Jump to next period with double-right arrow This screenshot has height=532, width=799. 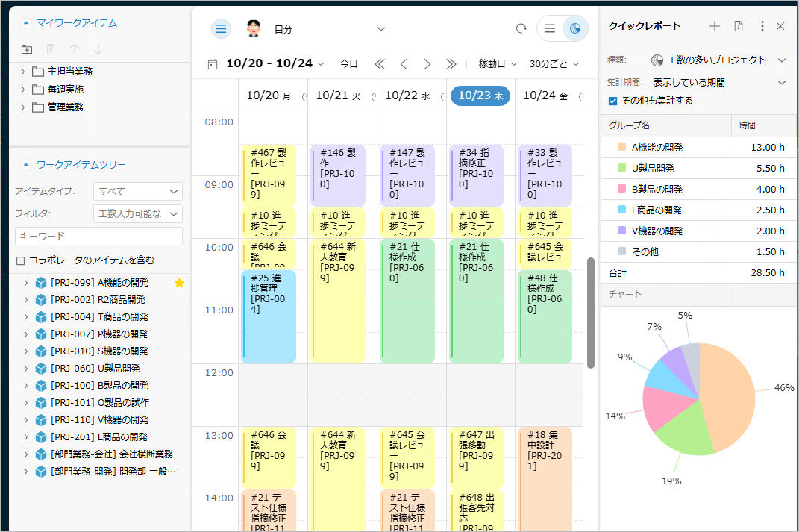click(x=451, y=64)
